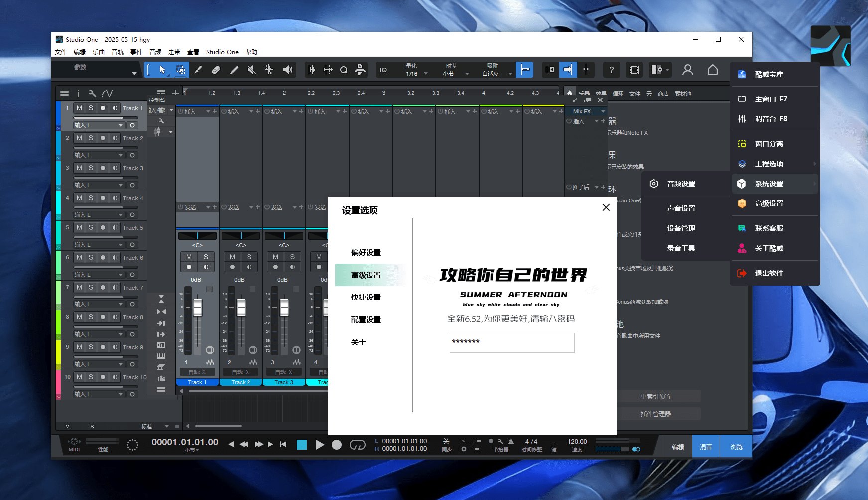Switch to 混音 view button

pyautogui.click(x=706, y=447)
